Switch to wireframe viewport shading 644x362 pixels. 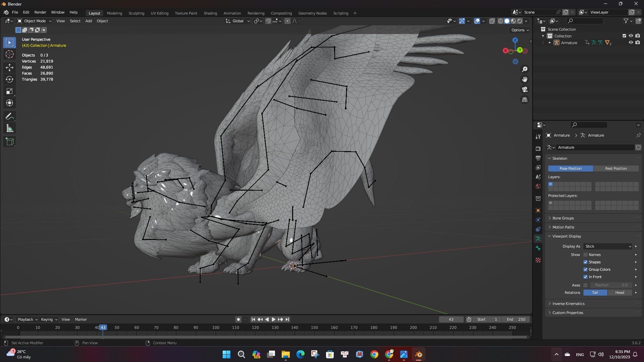click(500, 21)
